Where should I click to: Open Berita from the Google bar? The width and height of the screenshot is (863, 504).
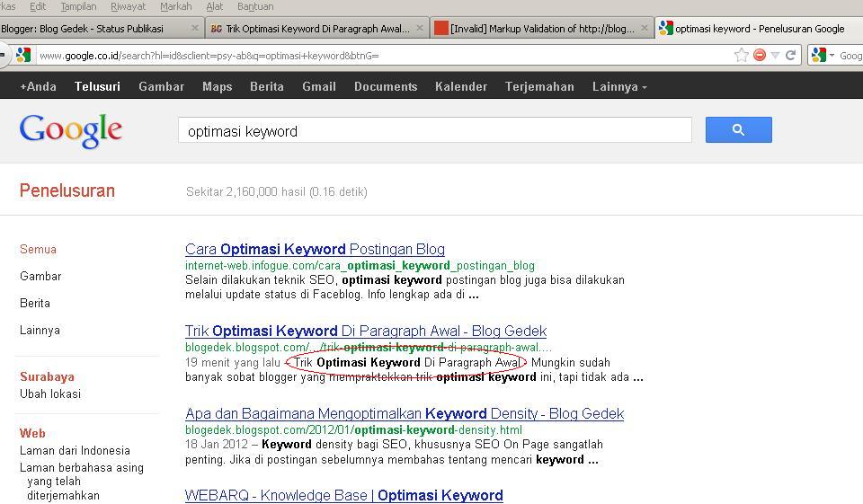click(267, 86)
